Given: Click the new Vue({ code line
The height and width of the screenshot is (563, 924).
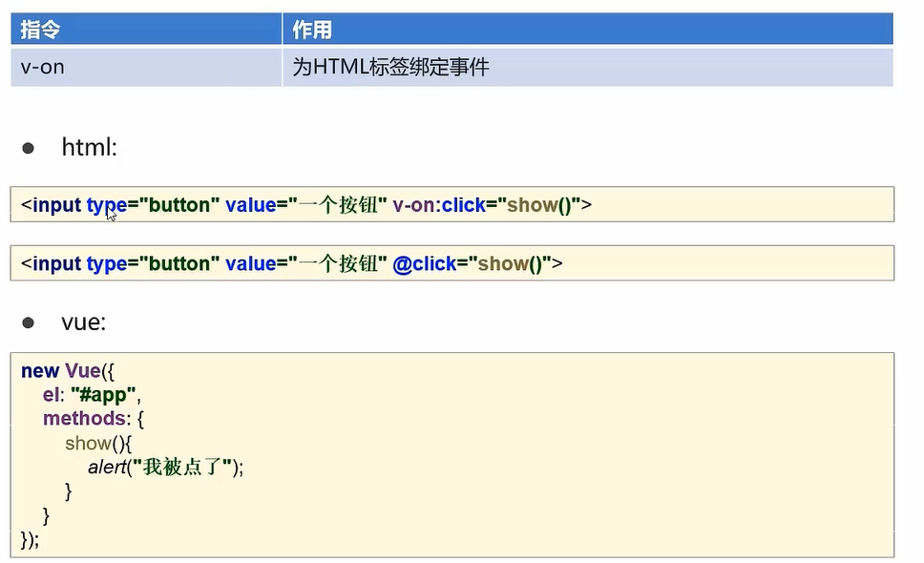Looking at the screenshot, I should tap(65, 371).
